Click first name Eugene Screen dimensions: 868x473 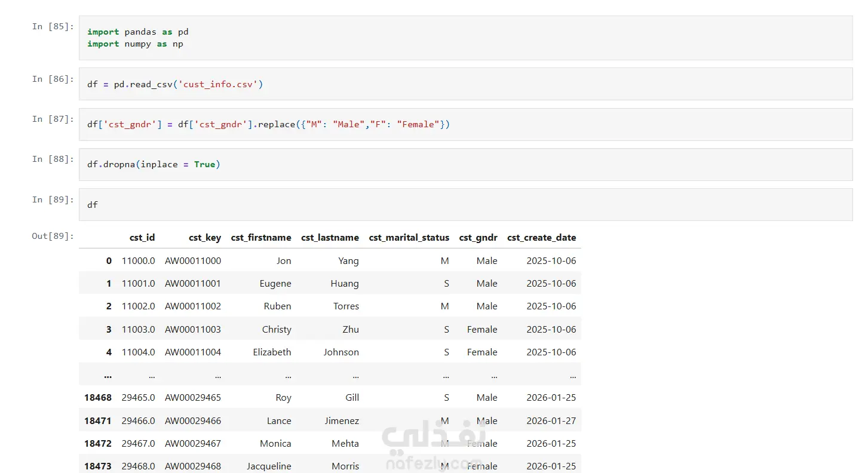[x=275, y=283]
